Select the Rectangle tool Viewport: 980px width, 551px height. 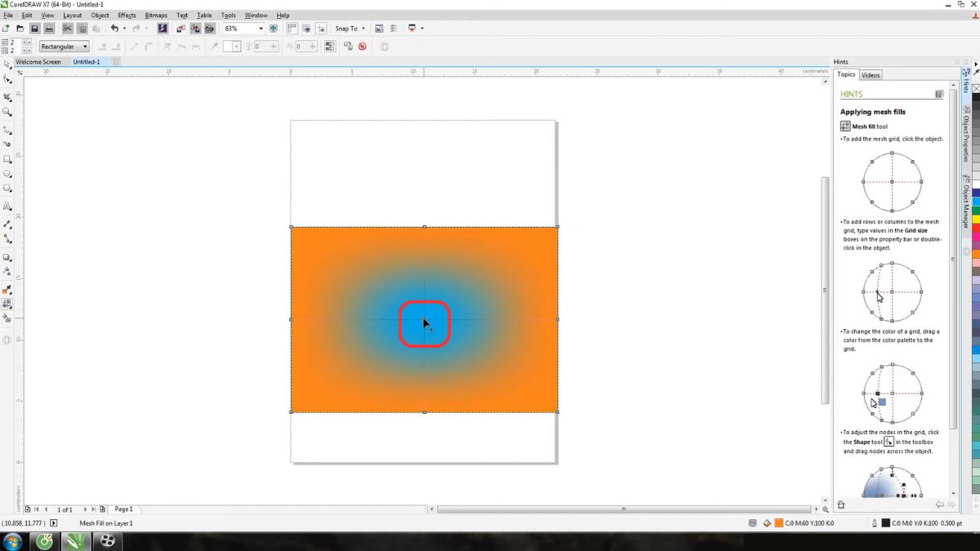click(7, 159)
